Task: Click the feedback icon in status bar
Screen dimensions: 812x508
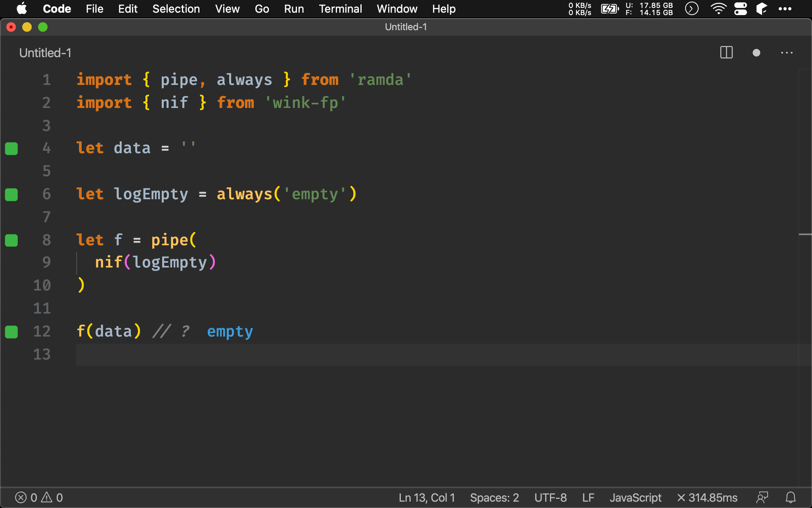Action: click(762, 498)
